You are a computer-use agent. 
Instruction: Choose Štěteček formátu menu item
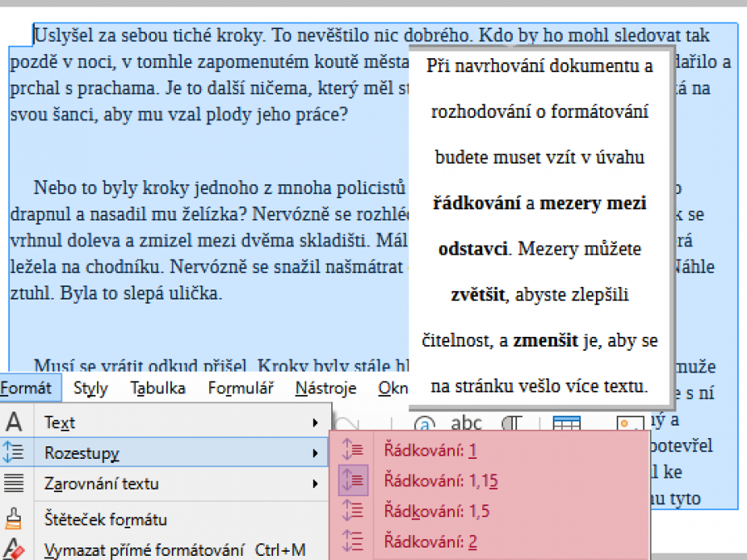click(x=165, y=519)
